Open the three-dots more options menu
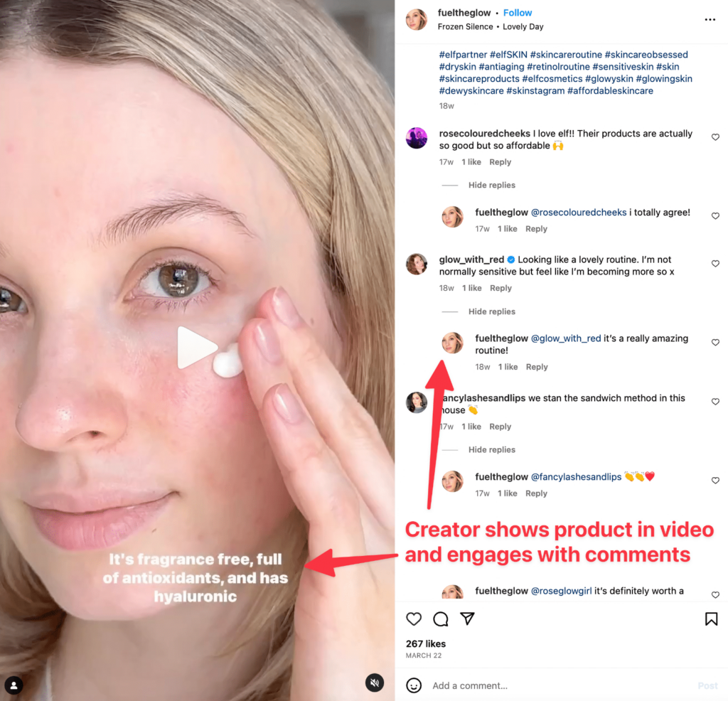Viewport: 728px width, 701px height. tap(710, 19)
